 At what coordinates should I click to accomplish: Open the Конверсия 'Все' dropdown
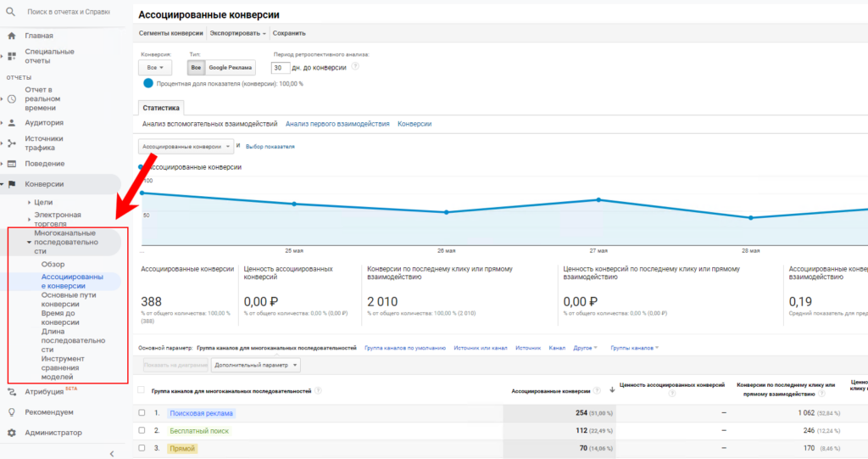[155, 67]
